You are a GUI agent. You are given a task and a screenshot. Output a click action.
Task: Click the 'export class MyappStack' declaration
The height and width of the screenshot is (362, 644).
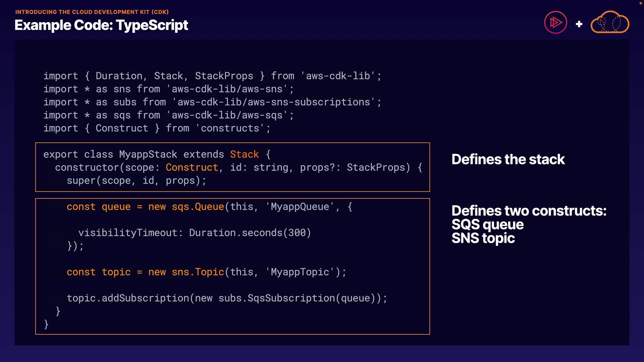(x=110, y=155)
